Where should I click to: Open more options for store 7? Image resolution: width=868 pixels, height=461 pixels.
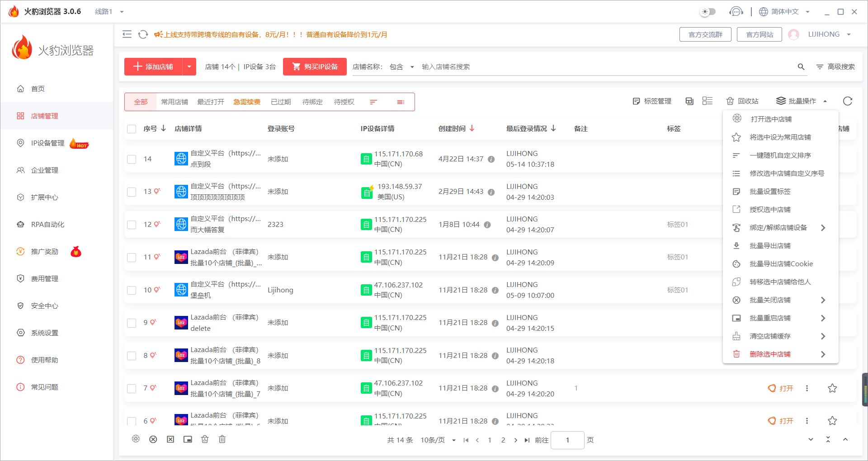(x=807, y=388)
